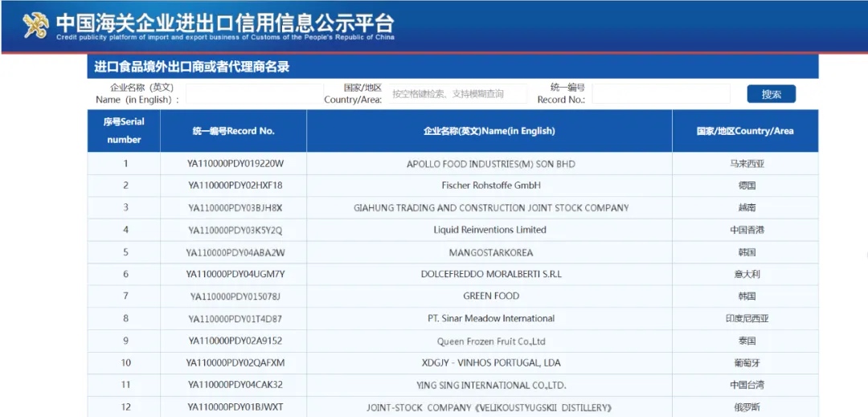Click country cell 中国香港

(747, 230)
